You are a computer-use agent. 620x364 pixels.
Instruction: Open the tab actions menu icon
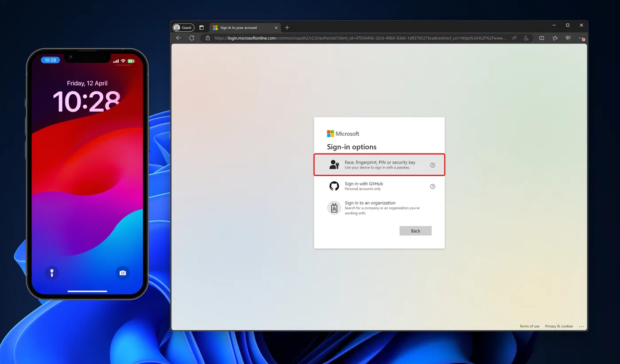(201, 27)
